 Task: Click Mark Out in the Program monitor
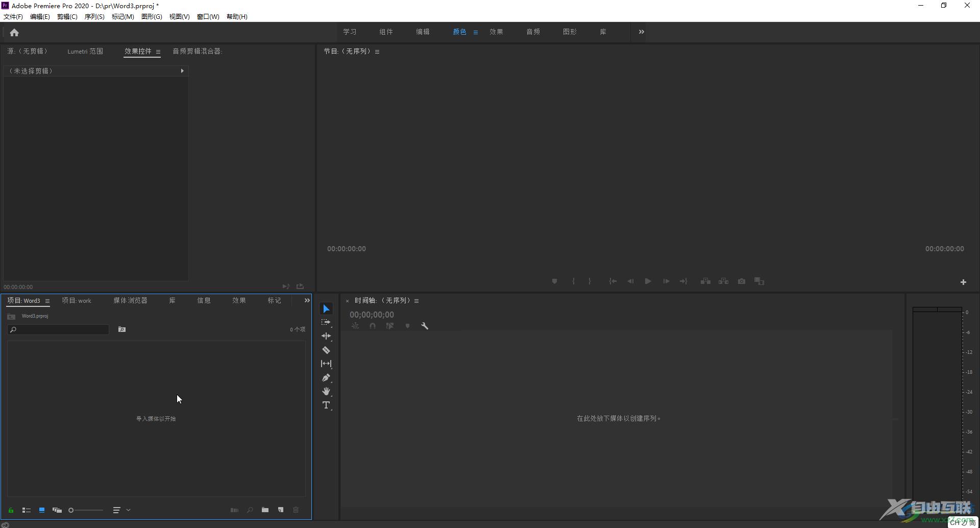pyautogui.click(x=590, y=281)
